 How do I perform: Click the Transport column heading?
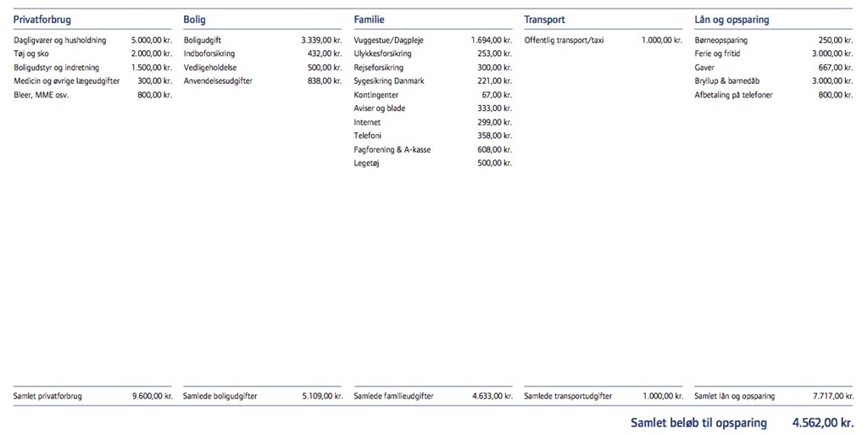click(545, 20)
